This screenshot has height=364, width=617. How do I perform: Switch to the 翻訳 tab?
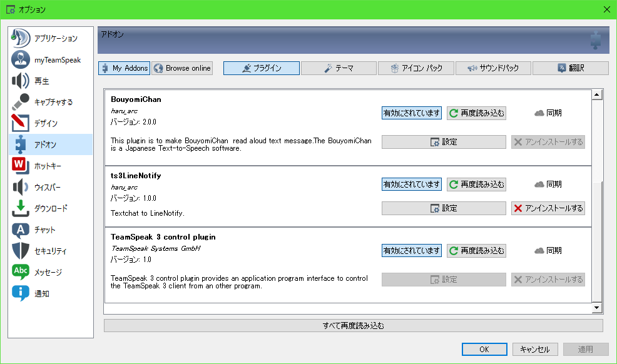571,68
